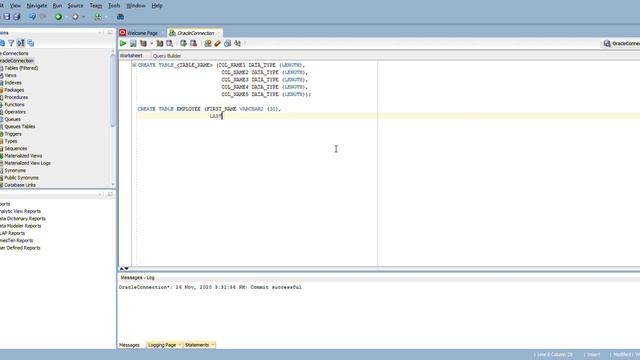This screenshot has height=360, width=640.
Task: Select the Messages tab at the bottom
Action: point(129,345)
